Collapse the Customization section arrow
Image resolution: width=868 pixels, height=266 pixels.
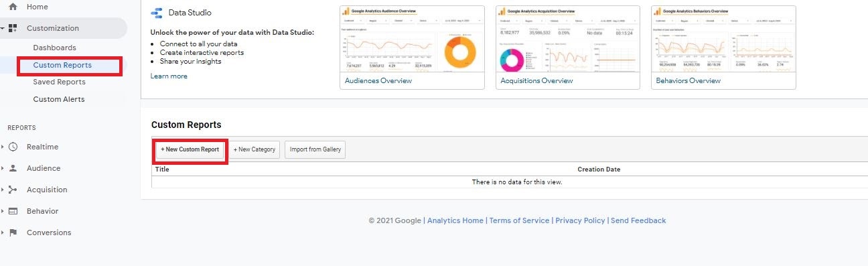(x=3, y=28)
